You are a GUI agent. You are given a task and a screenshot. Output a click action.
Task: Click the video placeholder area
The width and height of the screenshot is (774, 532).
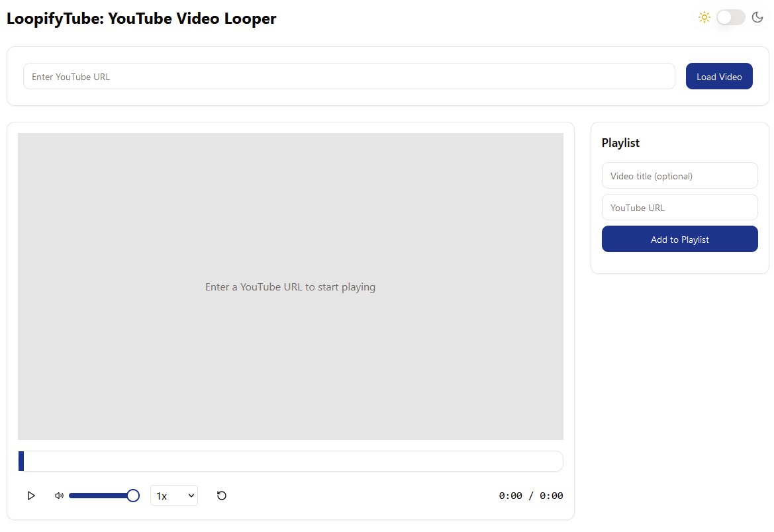291,287
